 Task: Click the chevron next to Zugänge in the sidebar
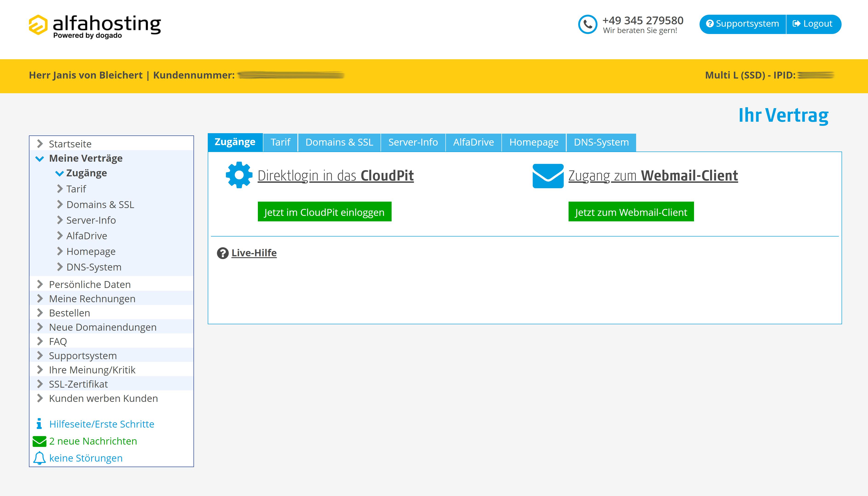pyautogui.click(x=59, y=173)
